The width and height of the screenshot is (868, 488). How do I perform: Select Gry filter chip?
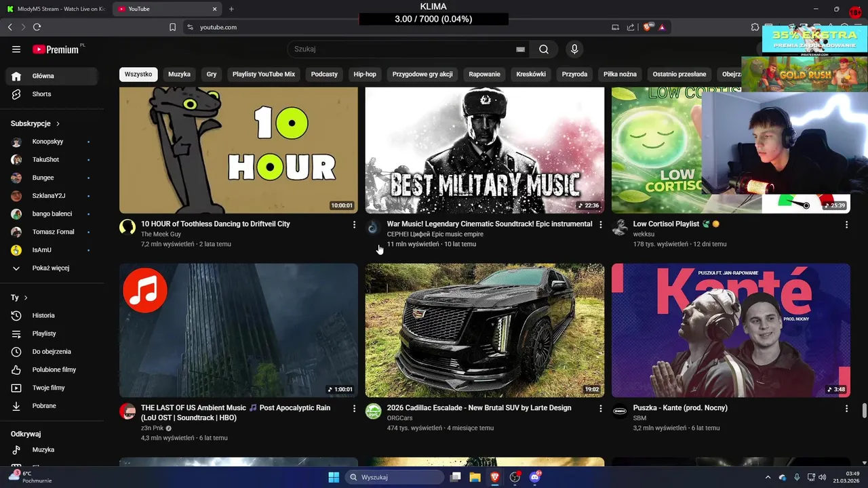coord(212,74)
